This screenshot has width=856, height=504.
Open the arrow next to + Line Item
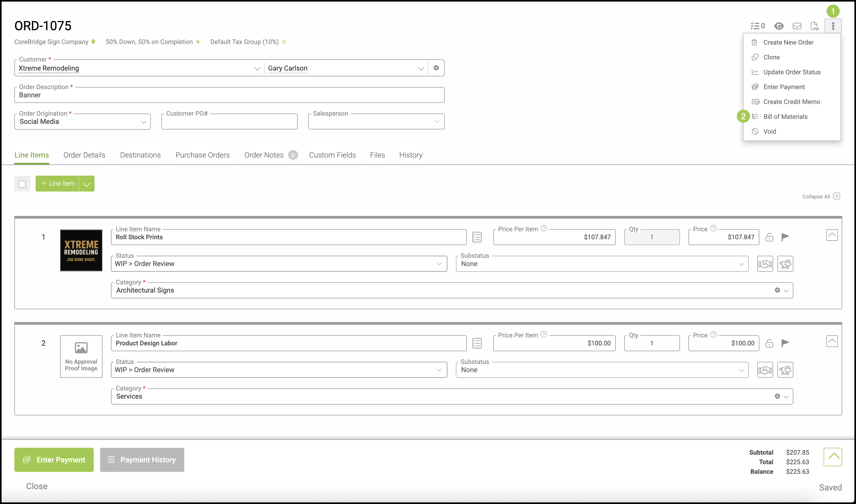(x=87, y=184)
